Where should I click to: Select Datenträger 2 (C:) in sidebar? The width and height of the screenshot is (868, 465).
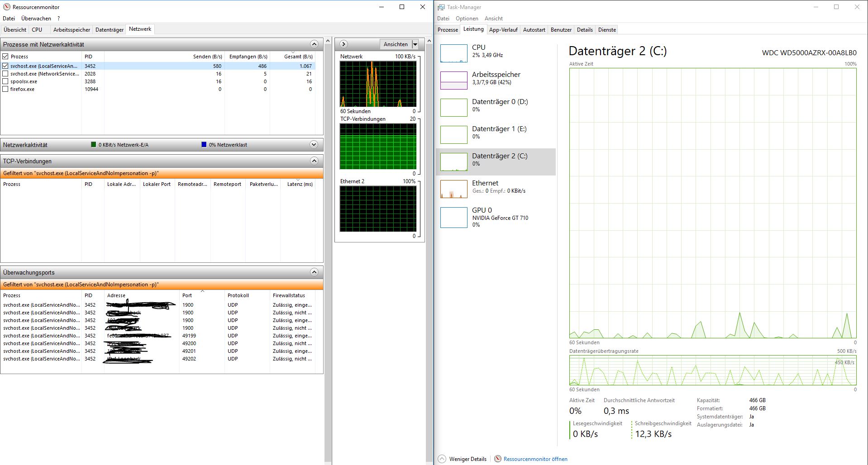[496, 162]
